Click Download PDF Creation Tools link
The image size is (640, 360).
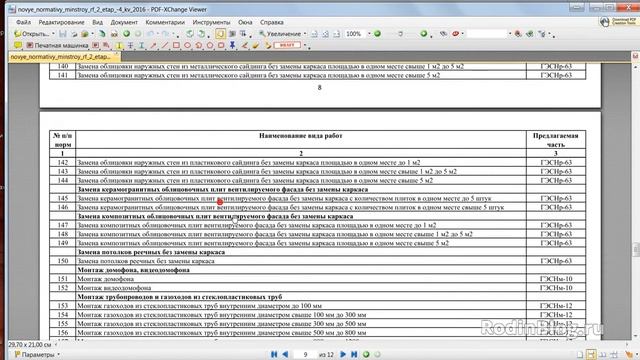tap(619, 22)
